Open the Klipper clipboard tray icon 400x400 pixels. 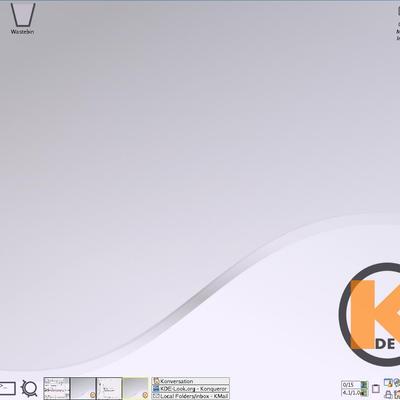point(376,389)
